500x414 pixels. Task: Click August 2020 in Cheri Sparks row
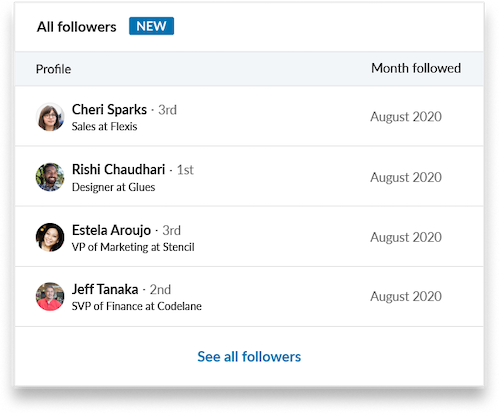point(406,117)
